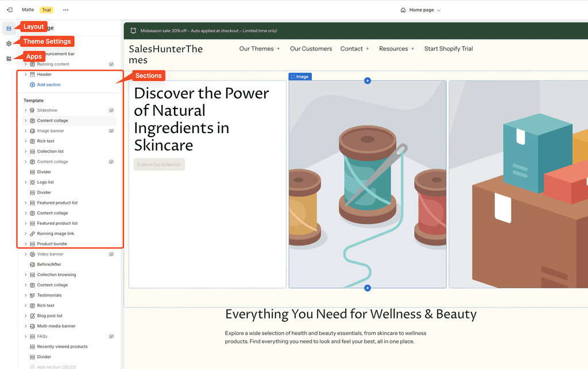Viewport: 588px width, 369px height.
Task: Click the Testimonials section icon
Action: coord(32,296)
